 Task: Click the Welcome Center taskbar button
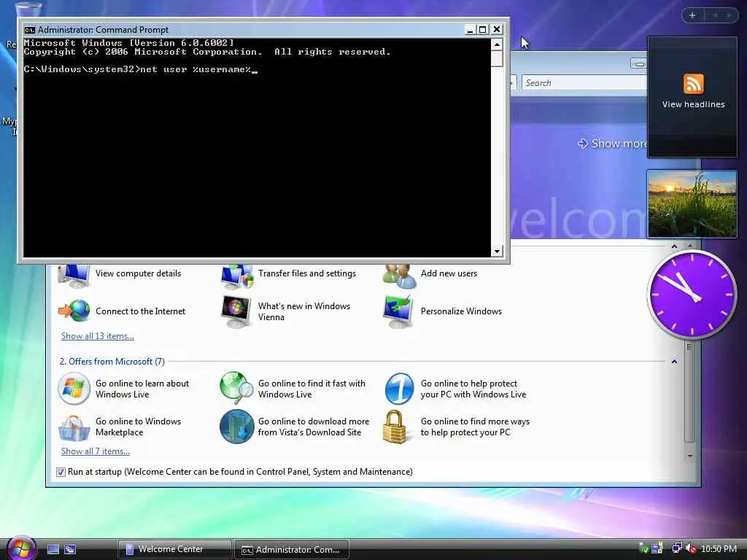tap(174, 549)
